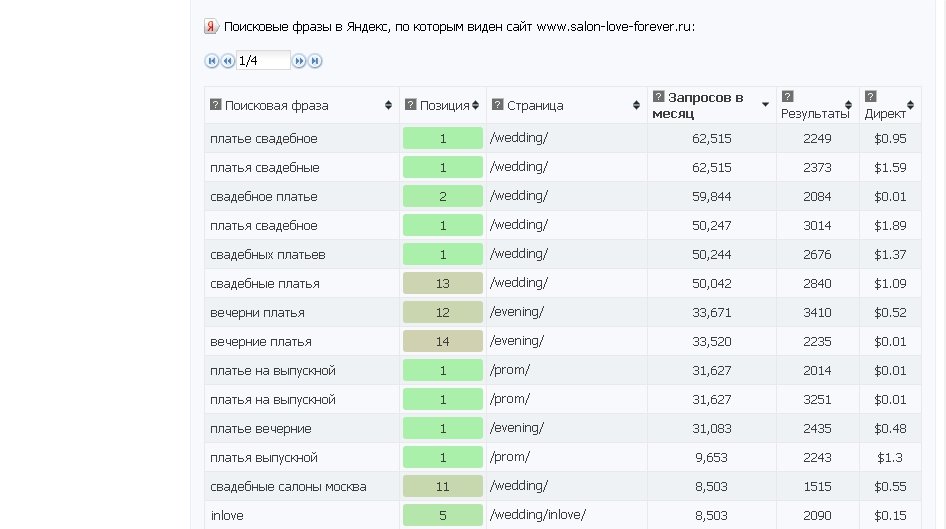Click the page number field showing 1/4
Screen dimensions: 946x529
(263, 61)
